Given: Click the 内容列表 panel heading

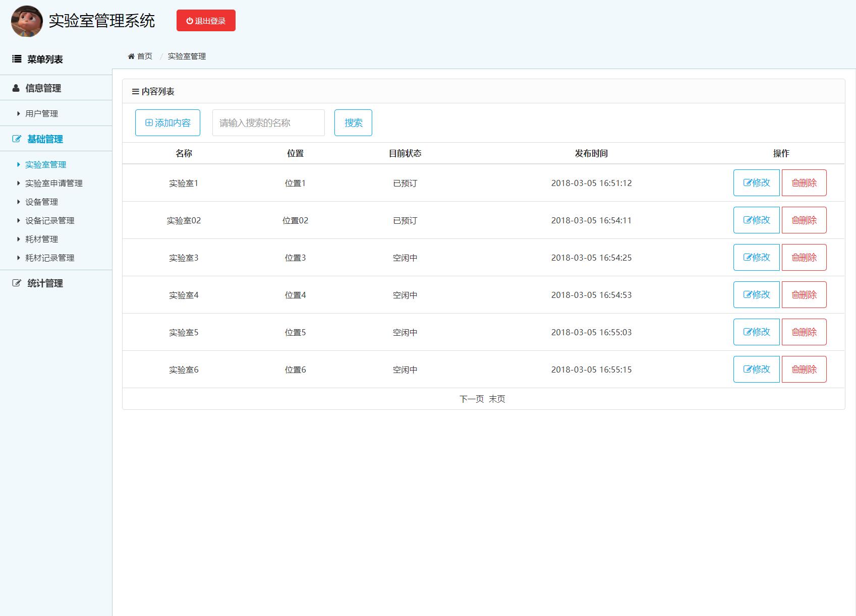Looking at the screenshot, I should [158, 92].
